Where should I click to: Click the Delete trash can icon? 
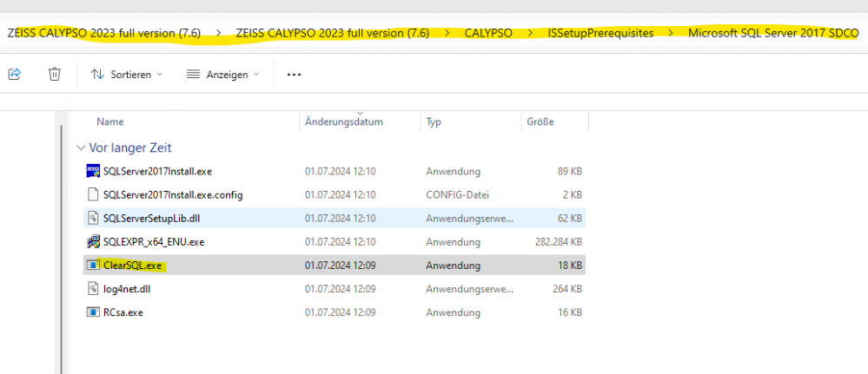(x=54, y=74)
